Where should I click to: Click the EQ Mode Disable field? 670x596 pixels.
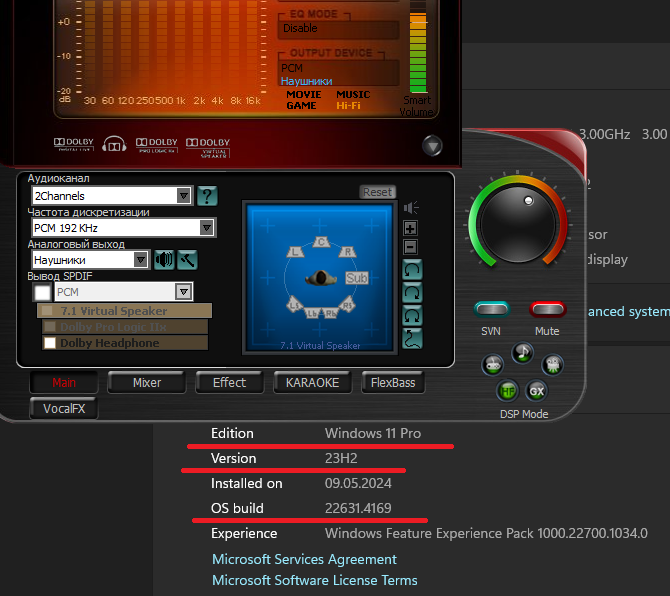point(338,29)
